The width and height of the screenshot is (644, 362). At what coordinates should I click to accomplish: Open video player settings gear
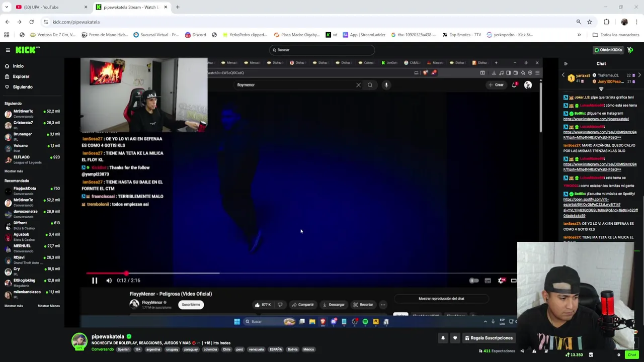[x=501, y=281]
